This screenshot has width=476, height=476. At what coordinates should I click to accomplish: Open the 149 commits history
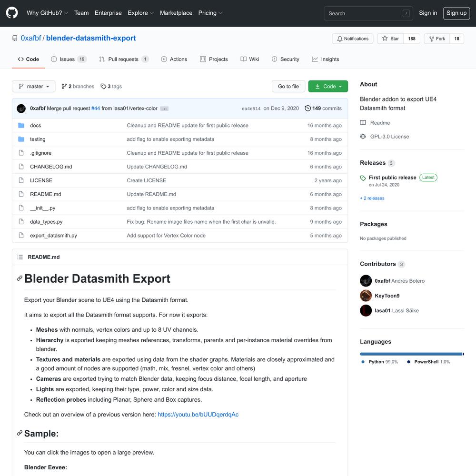(x=323, y=109)
